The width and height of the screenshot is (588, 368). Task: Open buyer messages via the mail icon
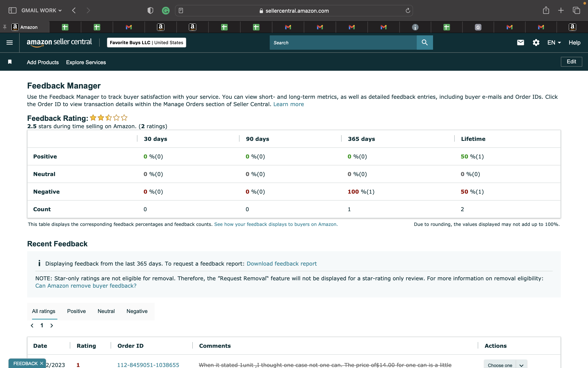(520, 43)
